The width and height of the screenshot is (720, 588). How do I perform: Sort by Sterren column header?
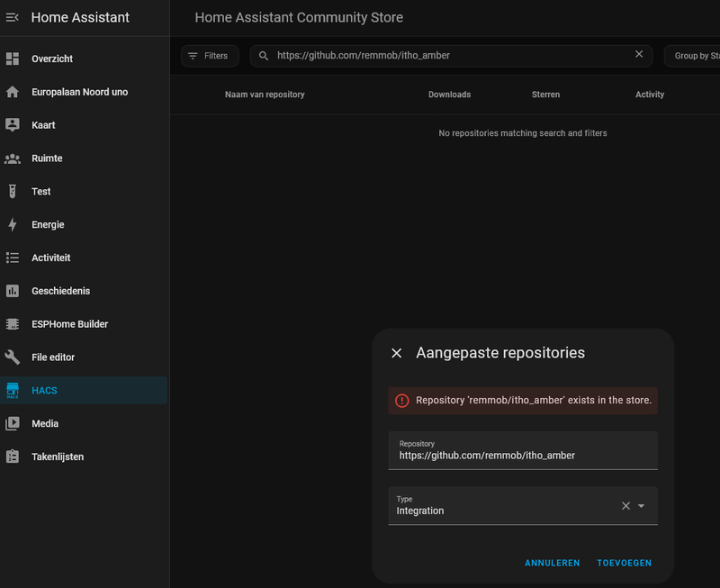pyautogui.click(x=545, y=95)
